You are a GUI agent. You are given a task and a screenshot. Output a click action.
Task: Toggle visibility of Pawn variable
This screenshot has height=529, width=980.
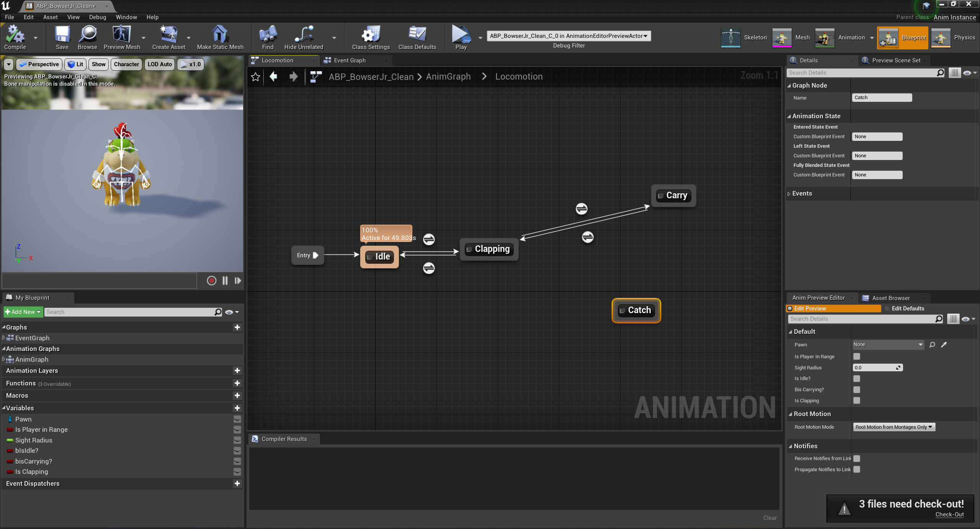tap(237, 419)
